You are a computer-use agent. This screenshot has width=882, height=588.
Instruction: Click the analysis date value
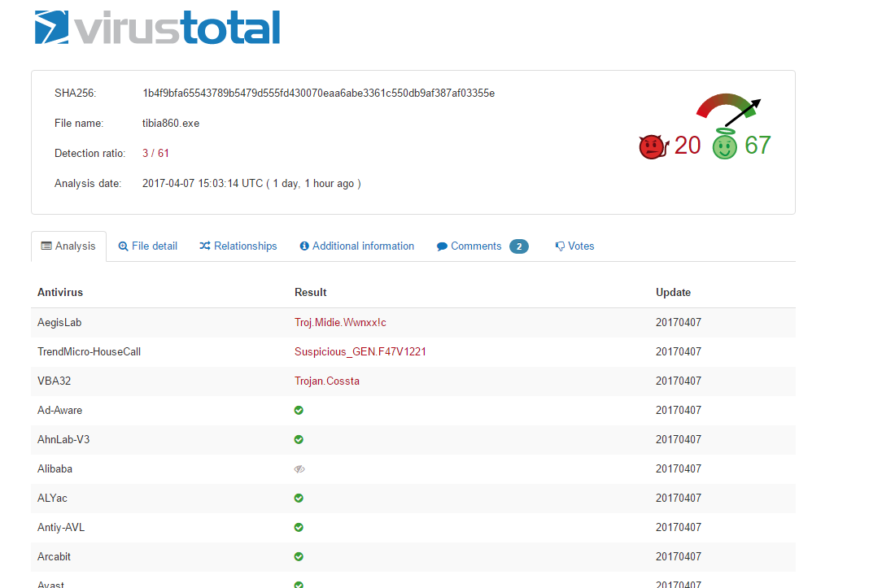click(x=251, y=183)
